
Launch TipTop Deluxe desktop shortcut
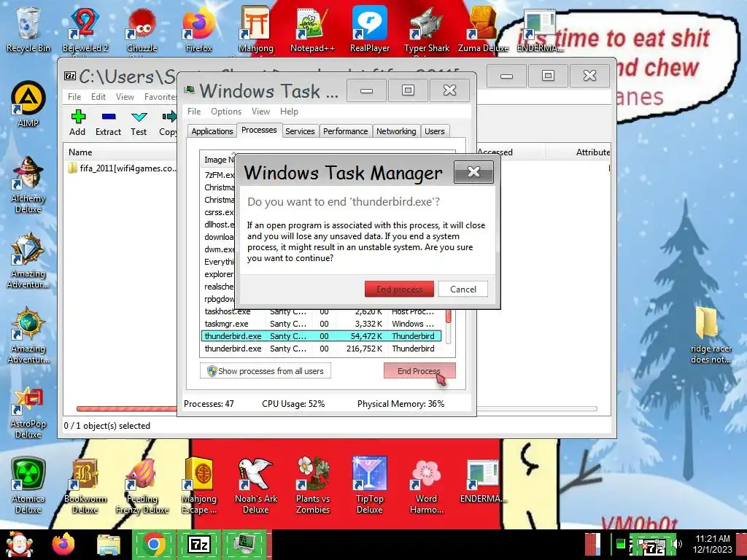[370, 486]
